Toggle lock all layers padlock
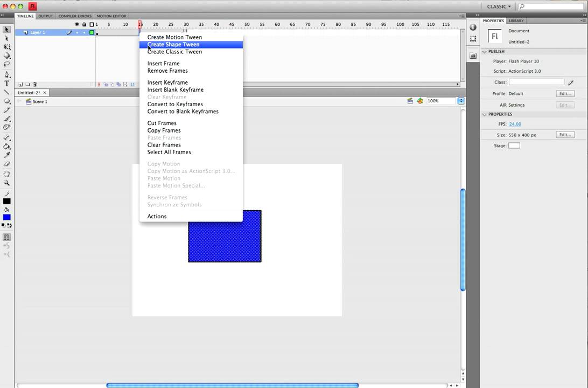The width and height of the screenshot is (588, 388). tap(84, 24)
